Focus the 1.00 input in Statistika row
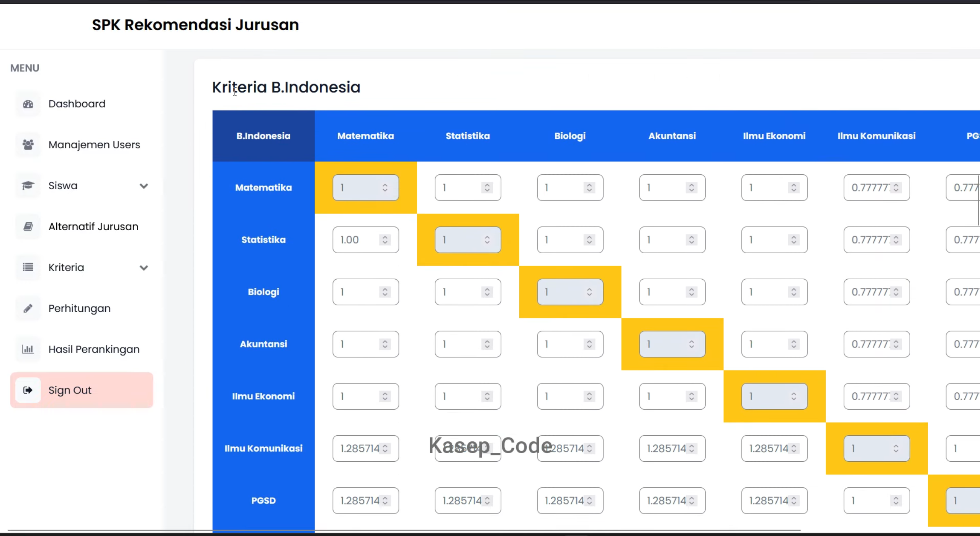The image size is (980, 536). 366,240
